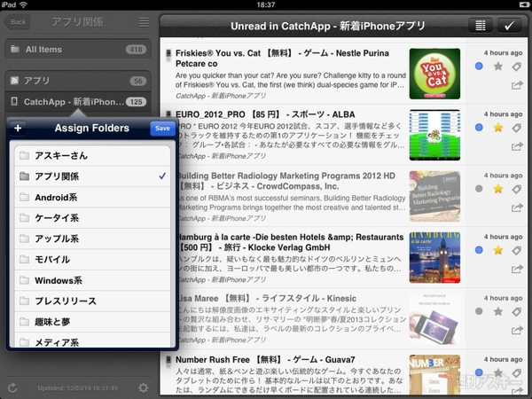Check the モバイル folder
The image size is (532, 399).
(92, 260)
